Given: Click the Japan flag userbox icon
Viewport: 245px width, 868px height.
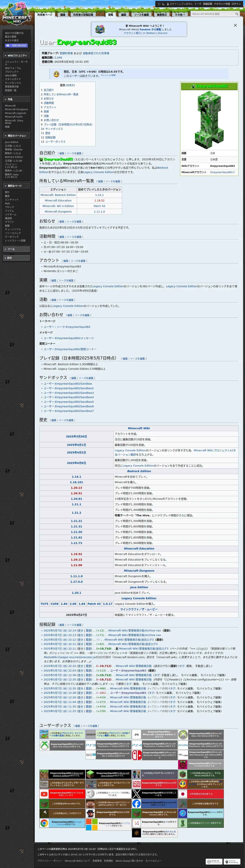Looking at the screenshot, I should [183, 794].
